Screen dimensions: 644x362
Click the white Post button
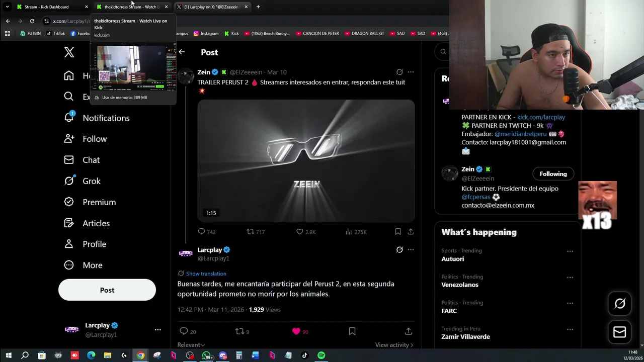point(107,290)
